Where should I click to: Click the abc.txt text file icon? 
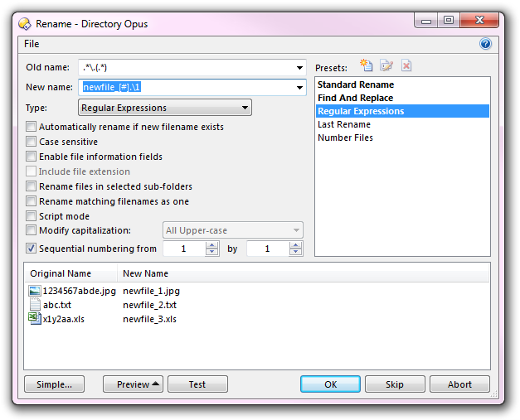[35, 305]
